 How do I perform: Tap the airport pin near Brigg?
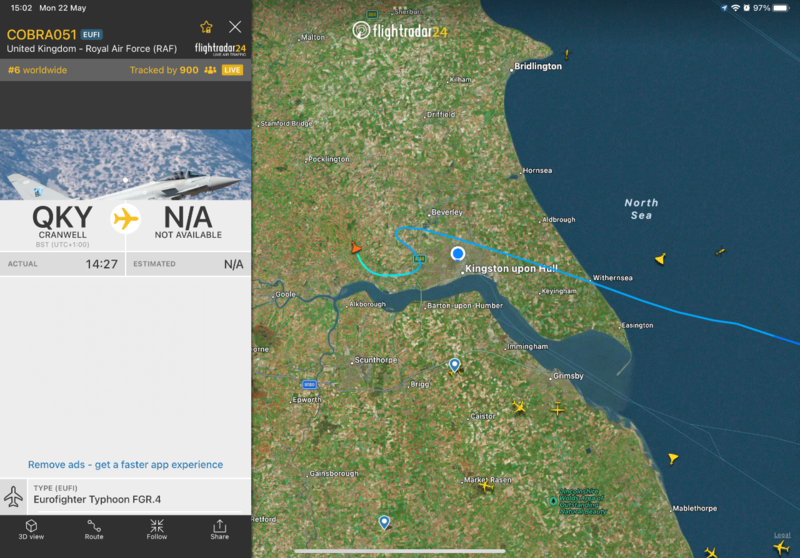click(454, 364)
